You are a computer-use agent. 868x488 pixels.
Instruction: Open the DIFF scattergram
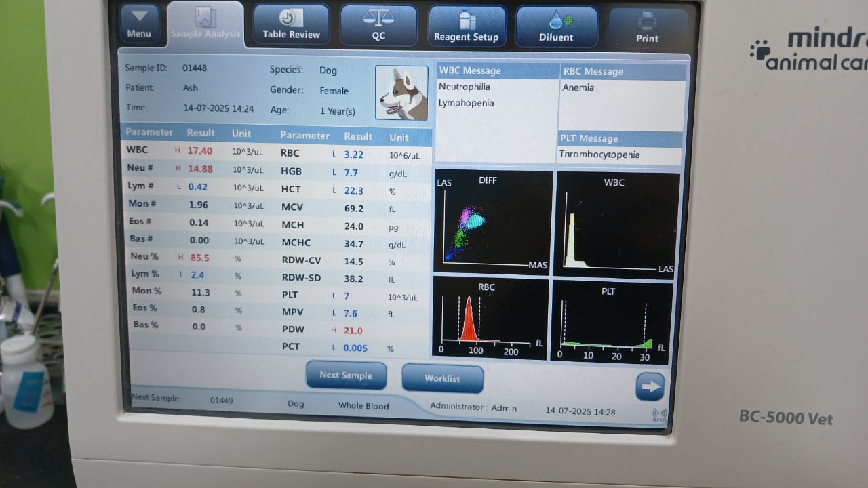[493, 223]
